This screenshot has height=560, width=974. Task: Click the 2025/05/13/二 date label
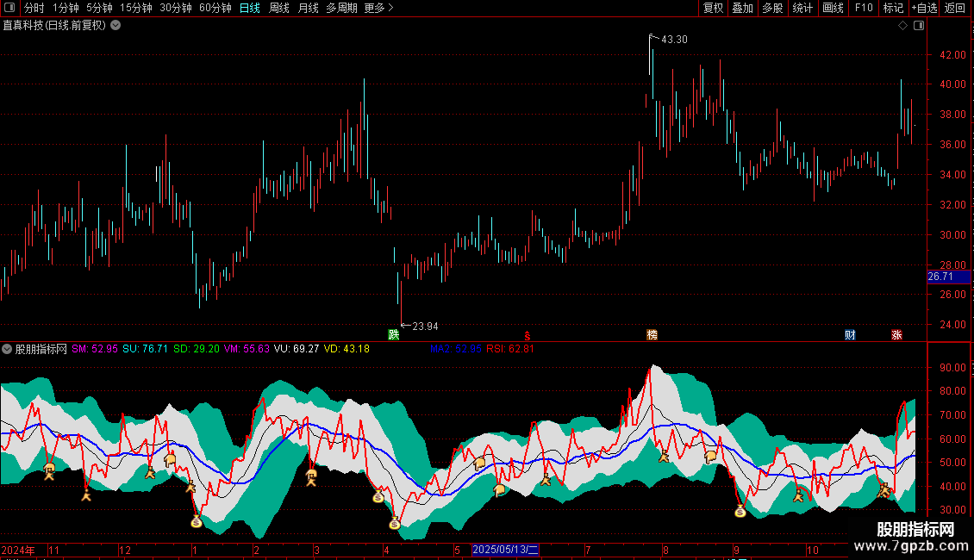506,550
